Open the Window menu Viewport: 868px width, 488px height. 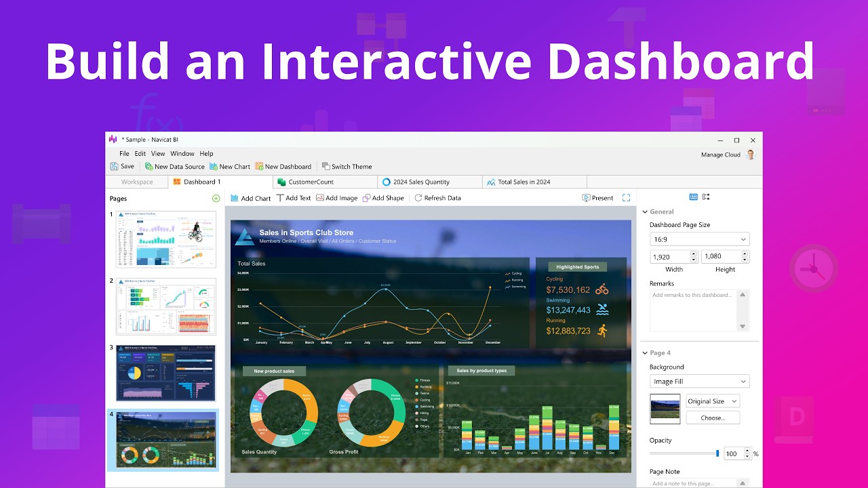tap(182, 154)
